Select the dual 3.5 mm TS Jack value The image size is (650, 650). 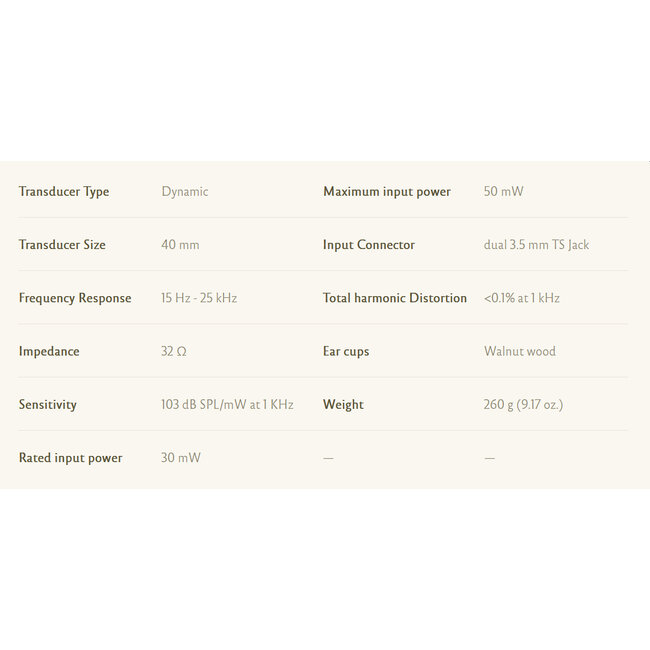pyautogui.click(x=536, y=245)
